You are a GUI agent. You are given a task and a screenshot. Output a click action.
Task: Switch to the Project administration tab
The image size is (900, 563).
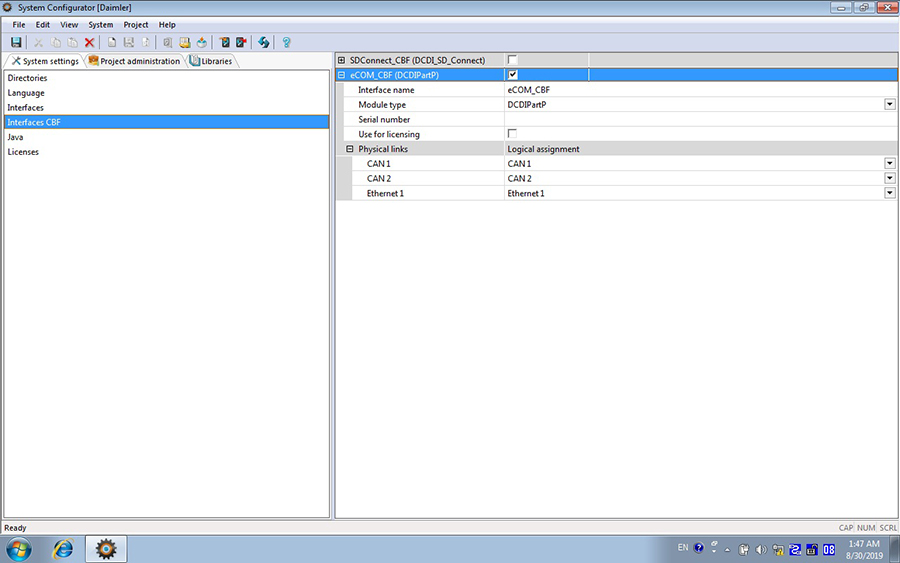click(x=134, y=61)
